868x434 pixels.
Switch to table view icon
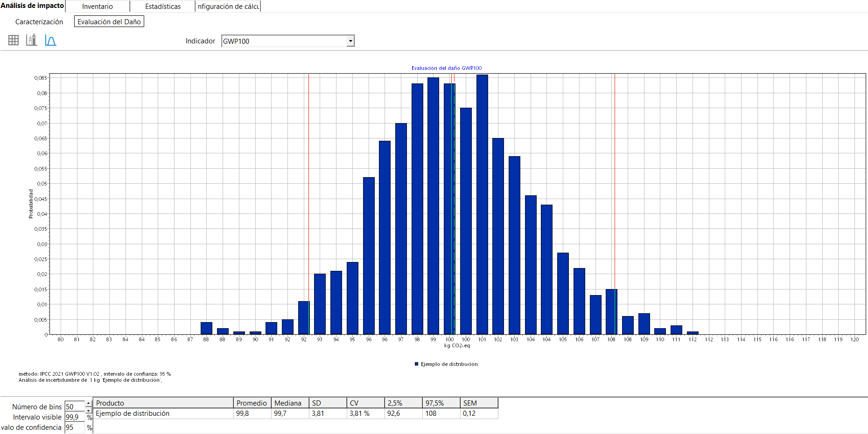(14, 41)
